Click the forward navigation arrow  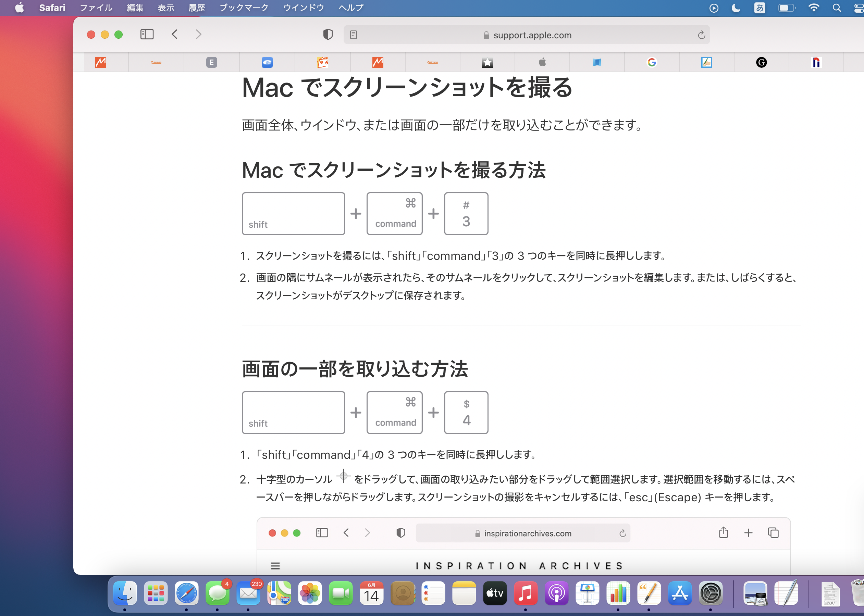pos(198,35)
